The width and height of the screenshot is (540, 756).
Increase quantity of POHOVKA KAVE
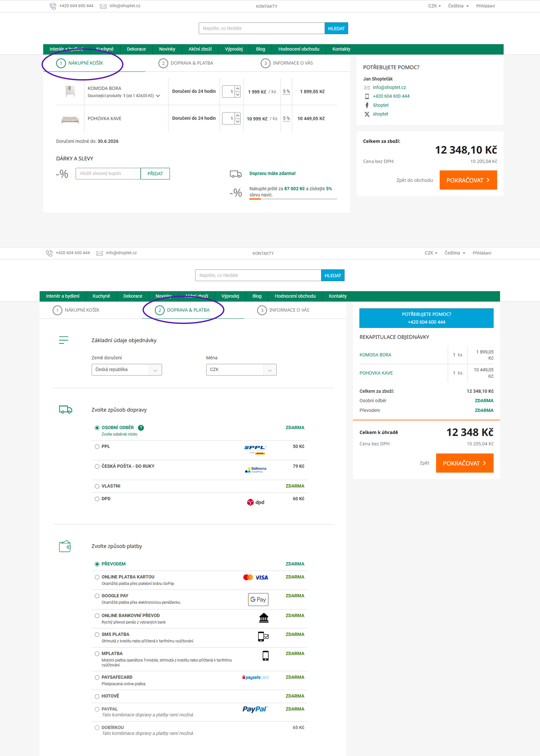coord(237,115)
